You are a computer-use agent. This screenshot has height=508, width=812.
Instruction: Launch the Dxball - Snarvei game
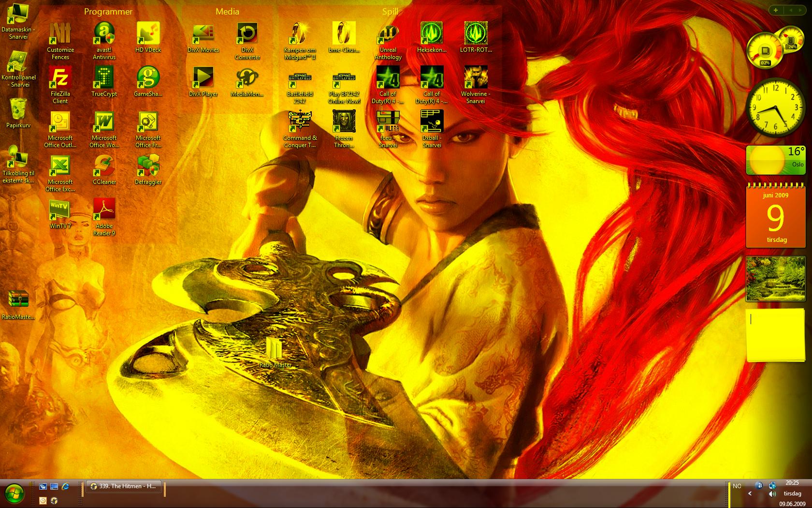432,129
